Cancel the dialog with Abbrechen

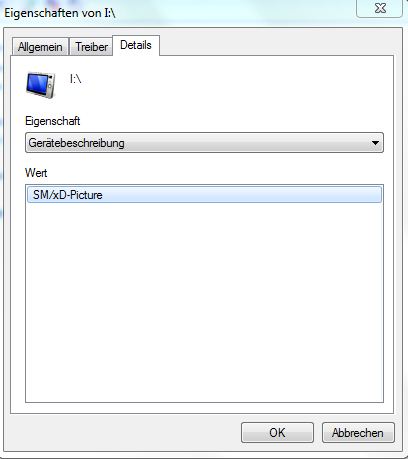click(x=358, y=433)
